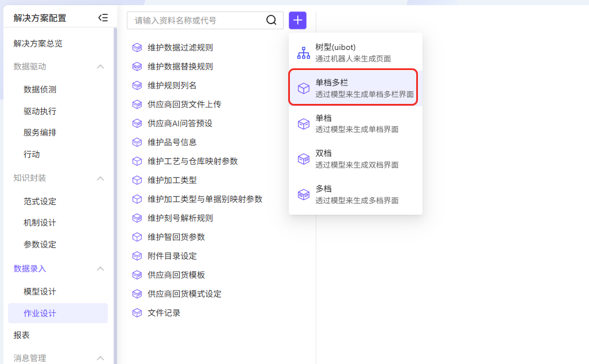Collapse the 消息管理 section chevron

pos(100,358)
